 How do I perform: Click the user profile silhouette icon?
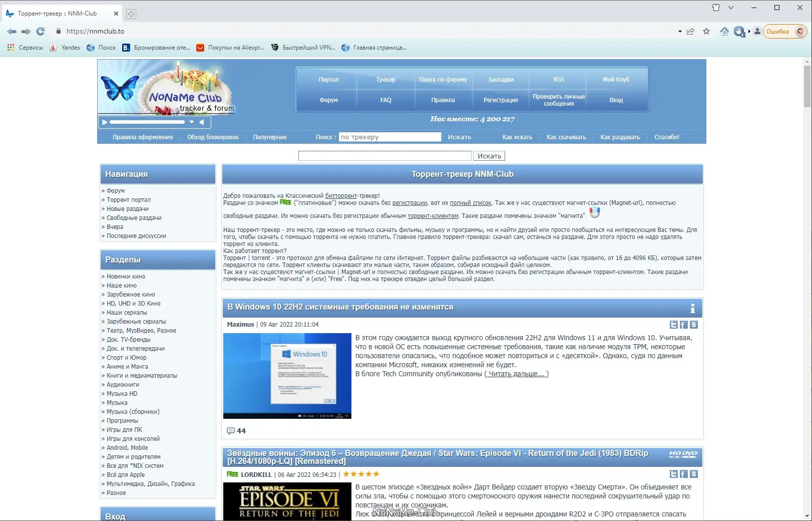click(757, 31)
